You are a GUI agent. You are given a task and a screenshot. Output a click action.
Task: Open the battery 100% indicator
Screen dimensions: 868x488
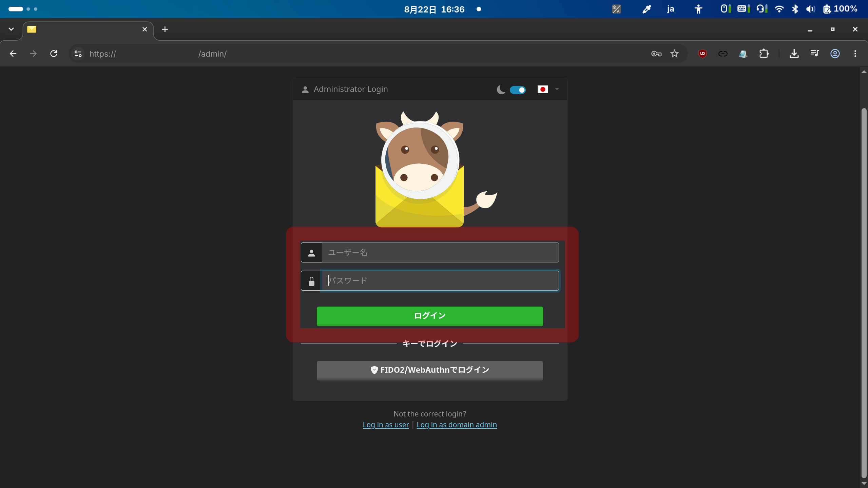840,9
